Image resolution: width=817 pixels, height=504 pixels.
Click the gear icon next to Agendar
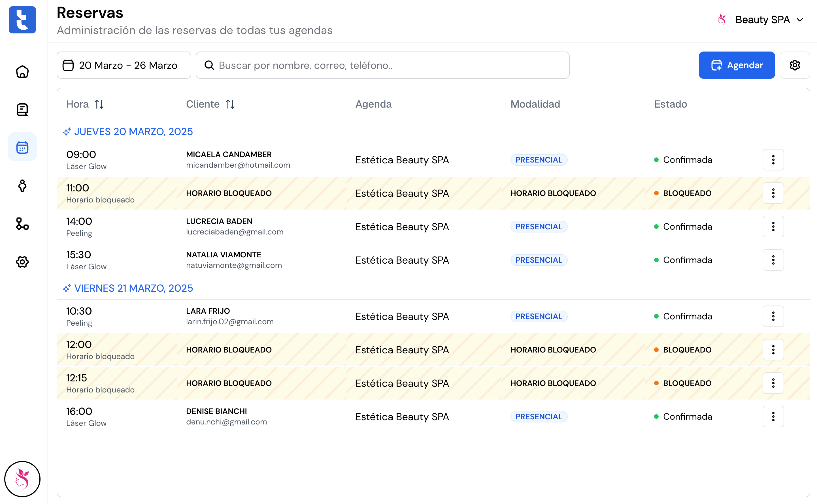pos(795,65)
